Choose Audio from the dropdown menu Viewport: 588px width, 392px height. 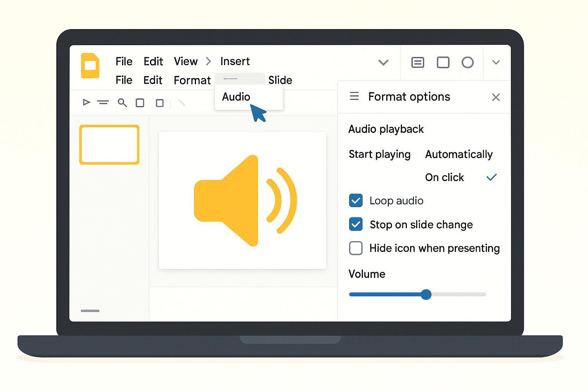click(236, 97)
